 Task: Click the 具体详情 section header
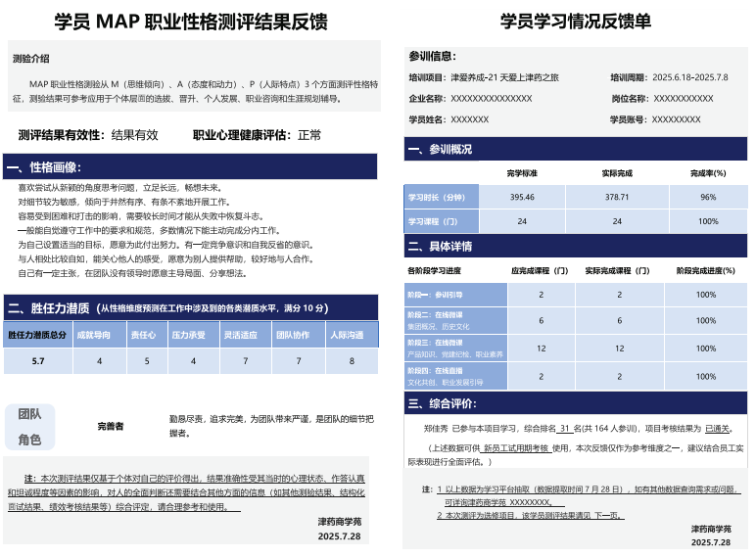coord(440,246)
